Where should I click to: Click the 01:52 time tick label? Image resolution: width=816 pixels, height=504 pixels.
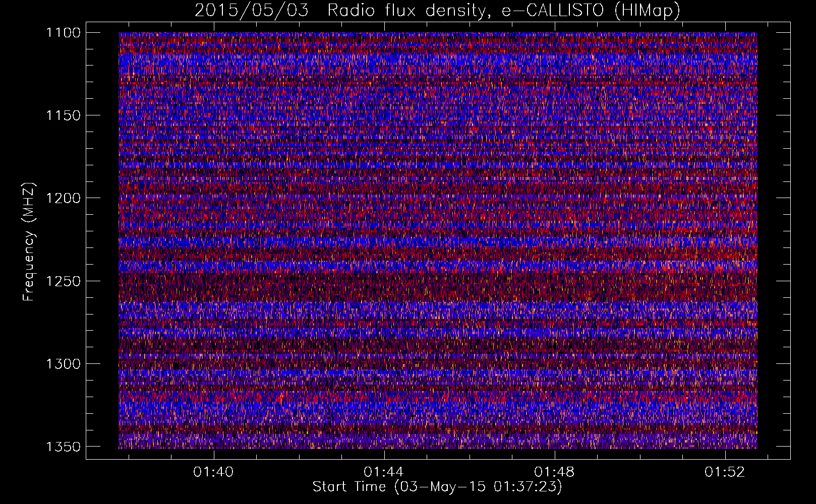725,472
